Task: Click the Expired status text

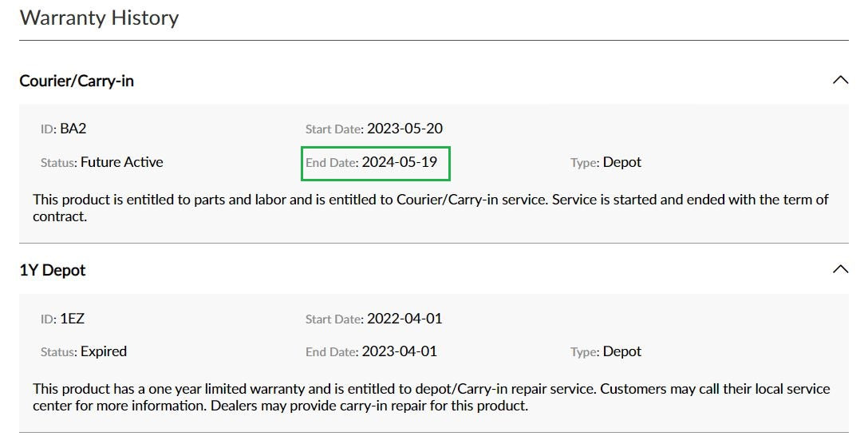Action: (x=104, y=351)
